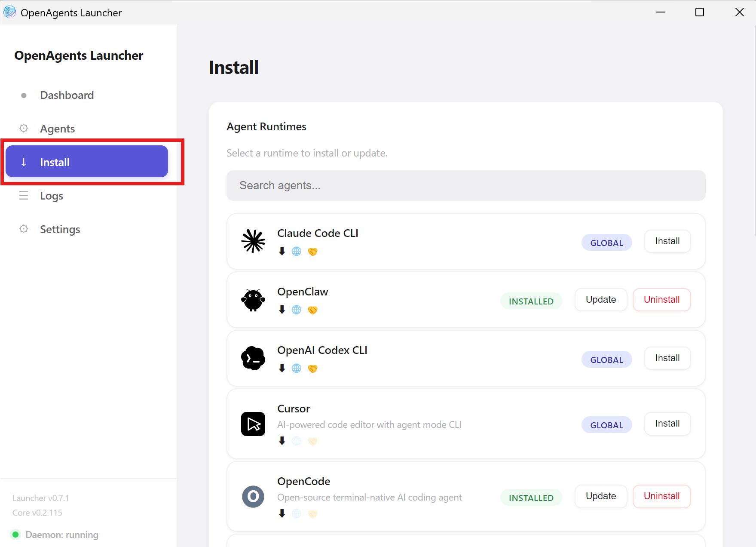Click the download arrow icon under Claude Code CLI
The image size is (756, 547).
pos(282,251)
